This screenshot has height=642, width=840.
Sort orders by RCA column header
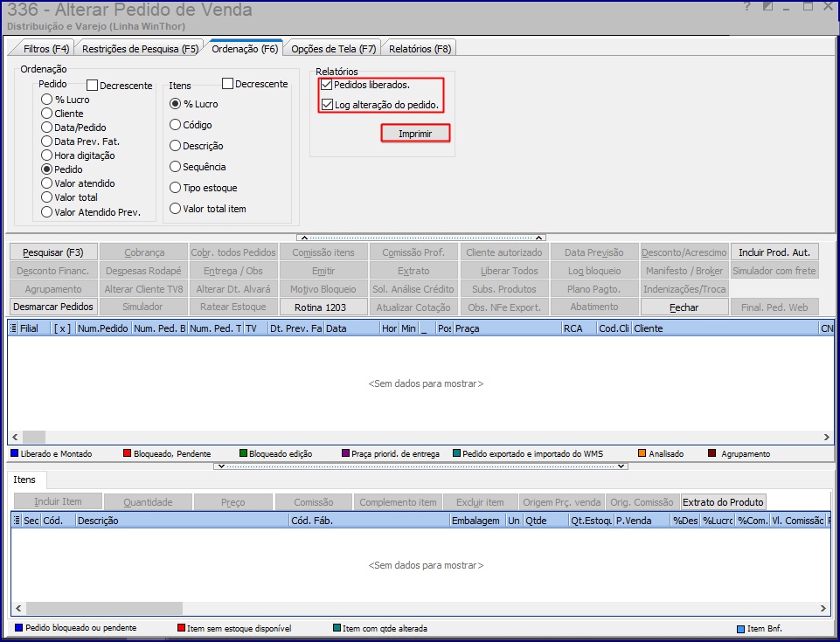click(x=579, y=328)
